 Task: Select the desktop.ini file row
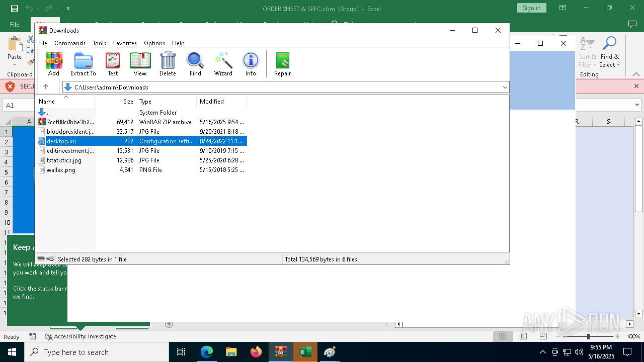pos(141,141)
